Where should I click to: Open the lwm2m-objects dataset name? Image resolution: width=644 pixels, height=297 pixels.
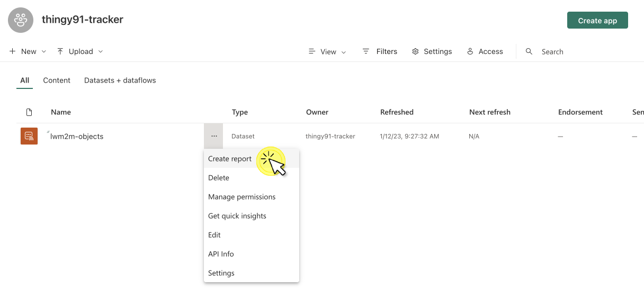(77, 137)
